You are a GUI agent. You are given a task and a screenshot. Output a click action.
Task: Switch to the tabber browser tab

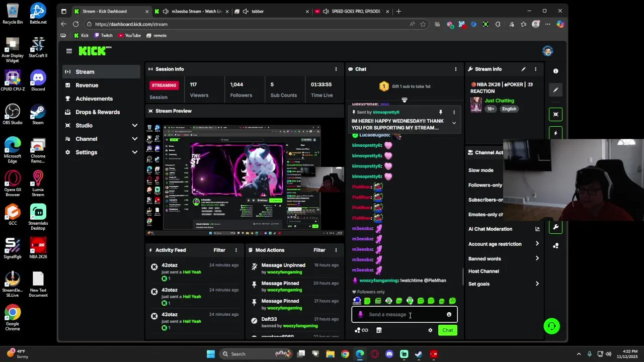click(272, 11)
